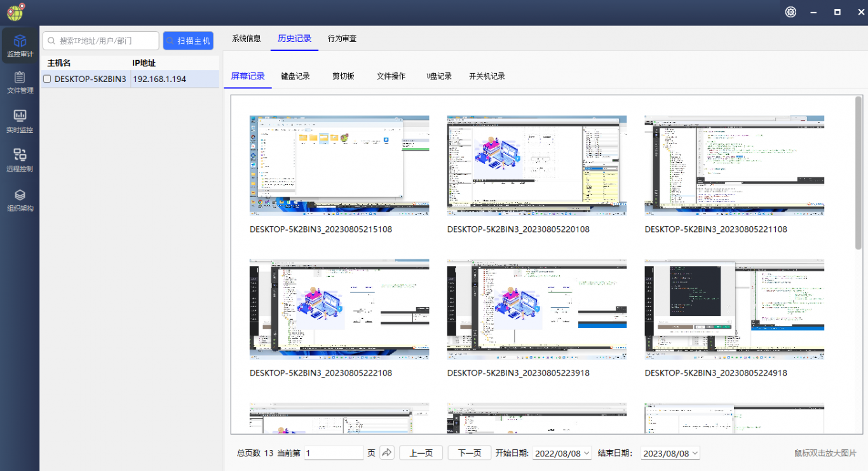Select the 剪切板 sub-tab
The image size is (868, 471).
pos(343,76)
